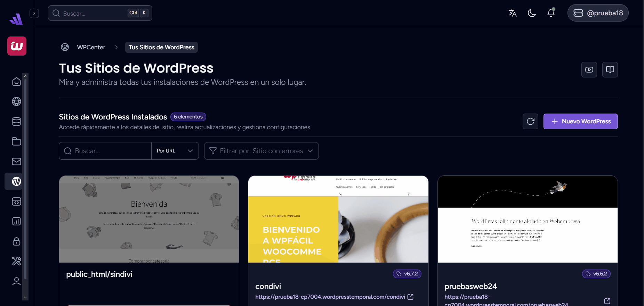Open the databases icon in sidebar
Screen dimensions: 644x306
pyautogui.click(x=16, y=122)
